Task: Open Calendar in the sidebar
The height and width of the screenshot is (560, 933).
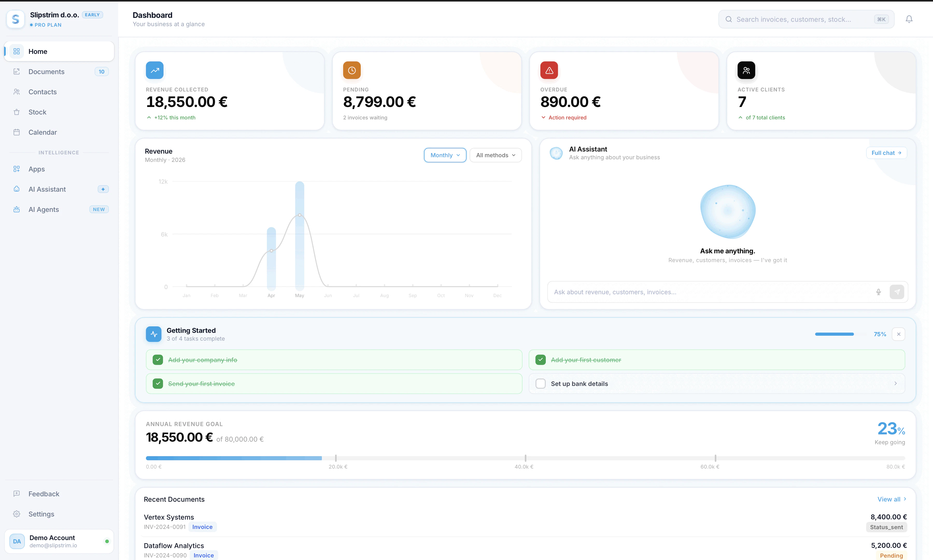Action: pos(59,132)
